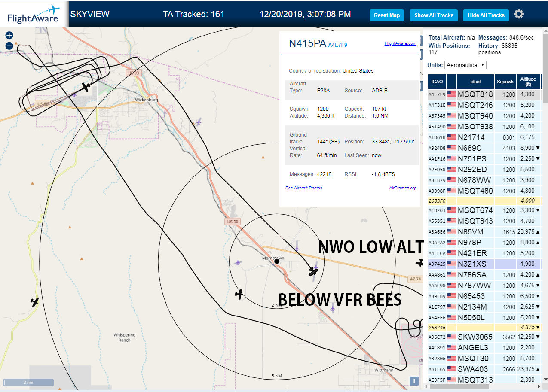Open See Aircraft Photos link
The height and width of the screenshot is (392, 548).
304,188
